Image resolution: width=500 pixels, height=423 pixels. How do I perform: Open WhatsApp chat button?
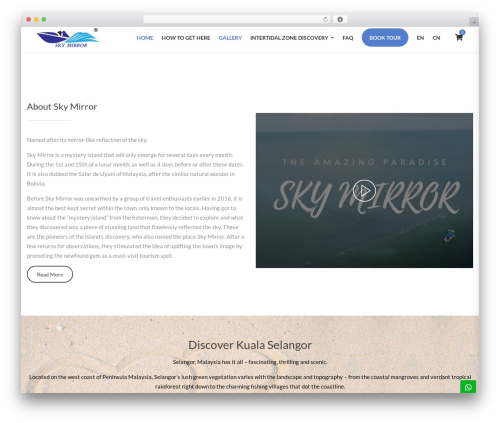[x=468, y=387]
